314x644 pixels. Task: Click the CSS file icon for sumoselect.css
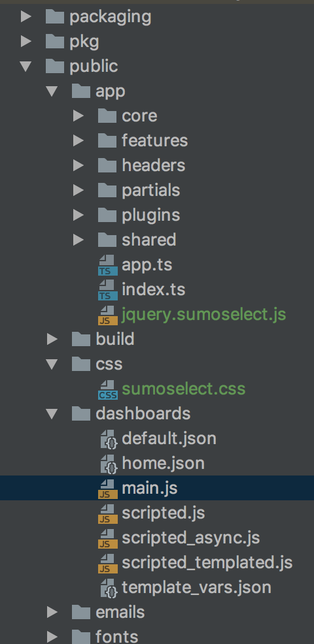pyautogui.click(x=107, y=389)
